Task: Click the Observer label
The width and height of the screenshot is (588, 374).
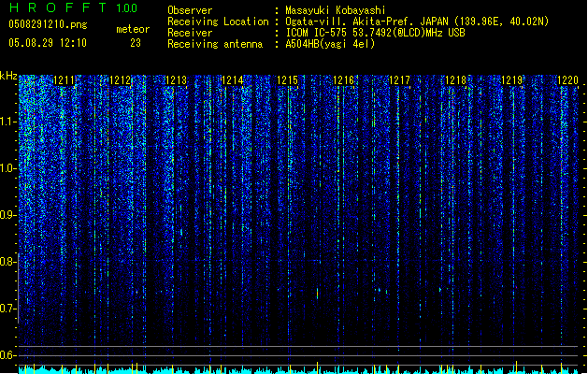Action: click(x=190, y=10)
